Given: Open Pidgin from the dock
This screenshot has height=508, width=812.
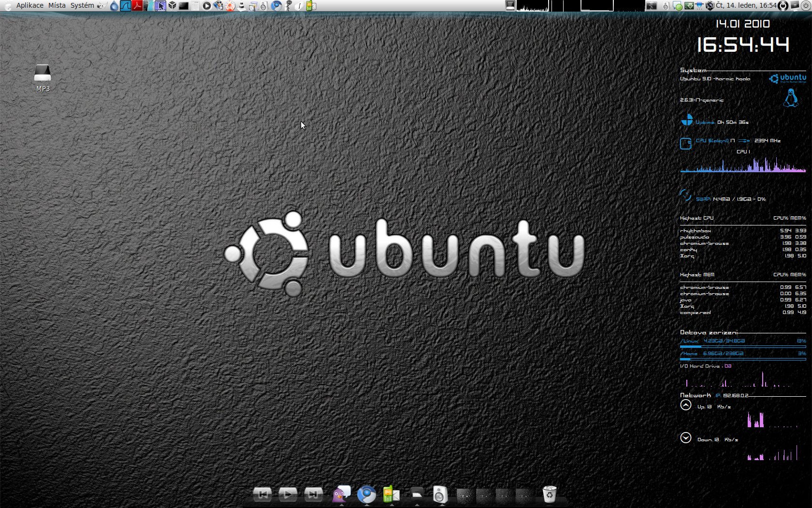Looking at the screenshot, I should (x=341, y=493).
